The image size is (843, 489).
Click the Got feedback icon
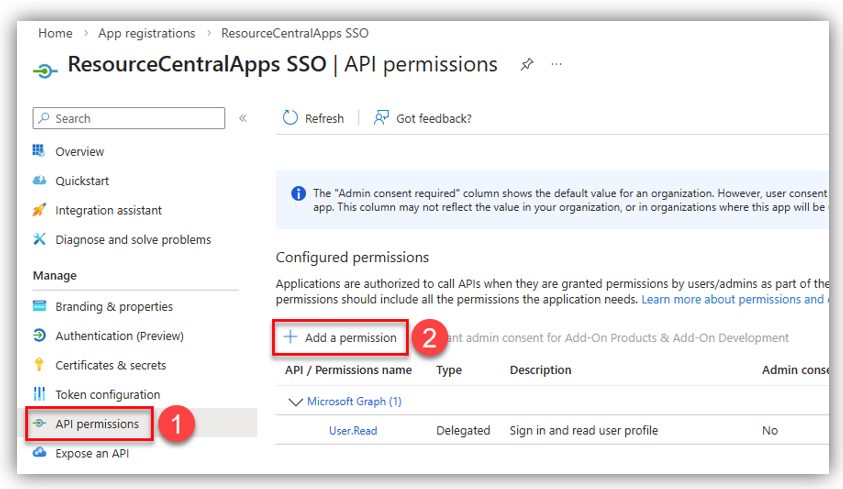(381, 118)
